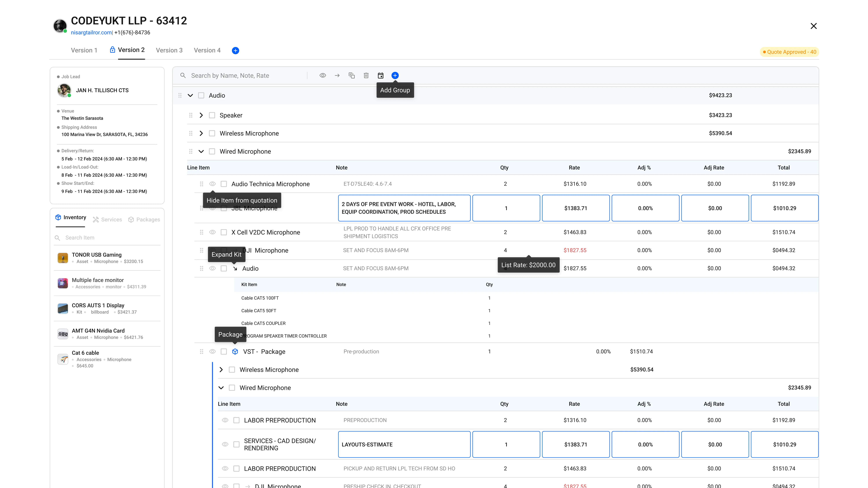
Task: Click the Cat 6 cable thumbnail
Action: point(63,359)
